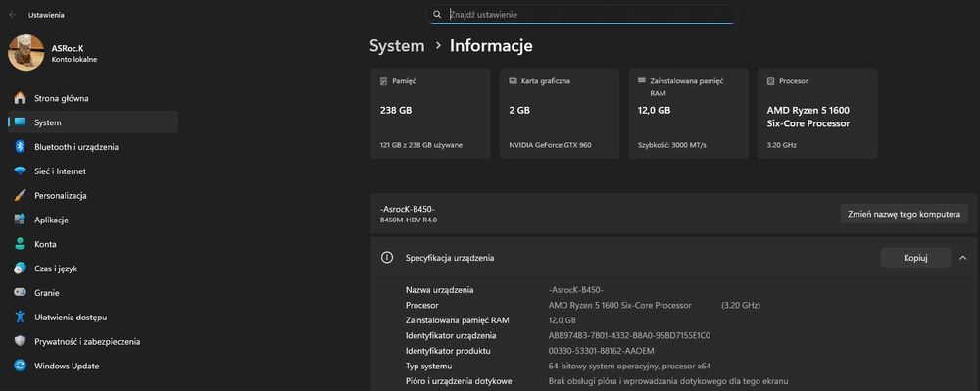Screen dimensions: 980x391
Task: Click the Specyfikacja urządzenia heading
Action: tap(450, 258)
